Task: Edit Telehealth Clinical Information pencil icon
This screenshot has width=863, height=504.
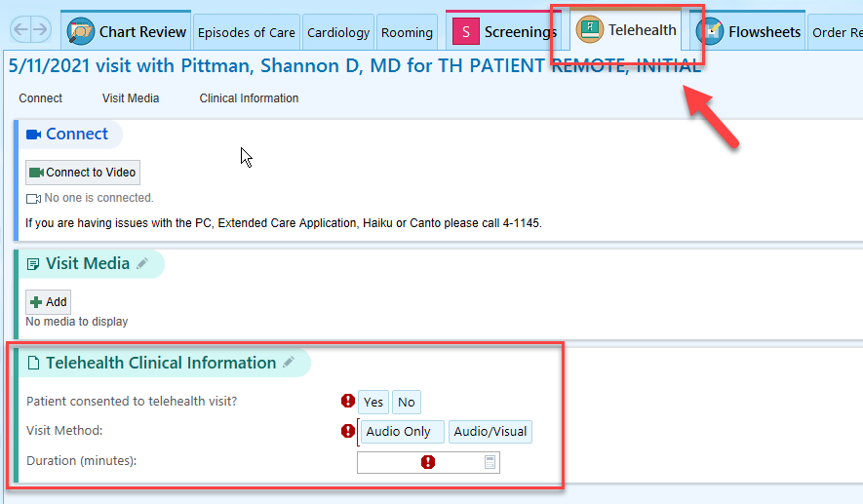Action: point(289,362)
